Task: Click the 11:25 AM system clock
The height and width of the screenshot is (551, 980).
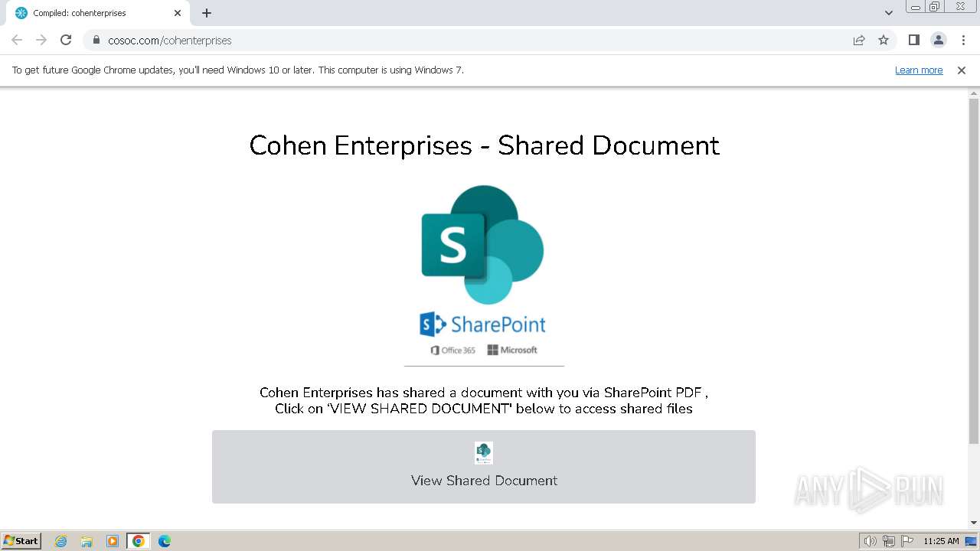Action: point(941,541)
